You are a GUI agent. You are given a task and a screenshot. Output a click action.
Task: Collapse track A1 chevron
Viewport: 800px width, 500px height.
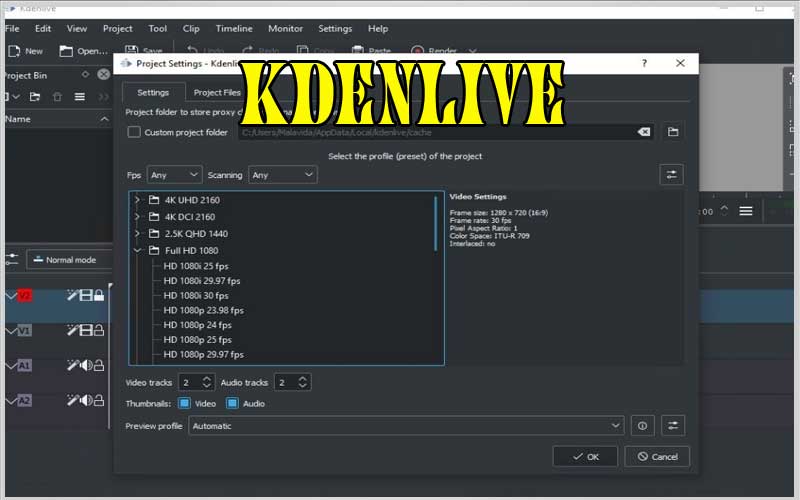[11, 366]
